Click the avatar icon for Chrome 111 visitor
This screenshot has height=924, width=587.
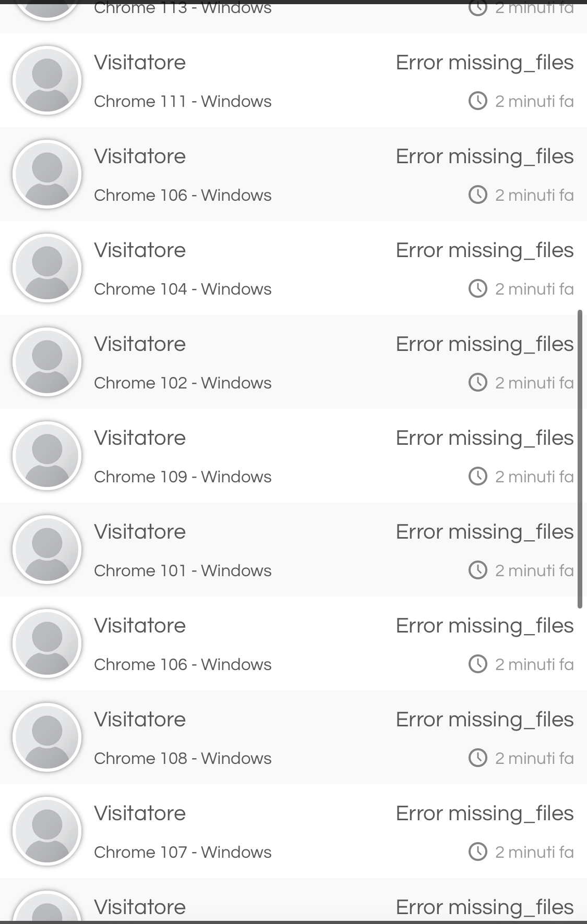(47, 80)
